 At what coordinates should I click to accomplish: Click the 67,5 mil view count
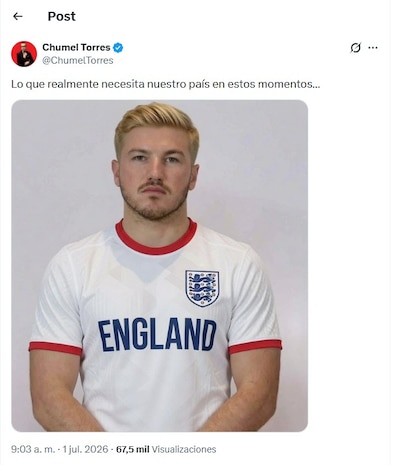click(132, 449)
